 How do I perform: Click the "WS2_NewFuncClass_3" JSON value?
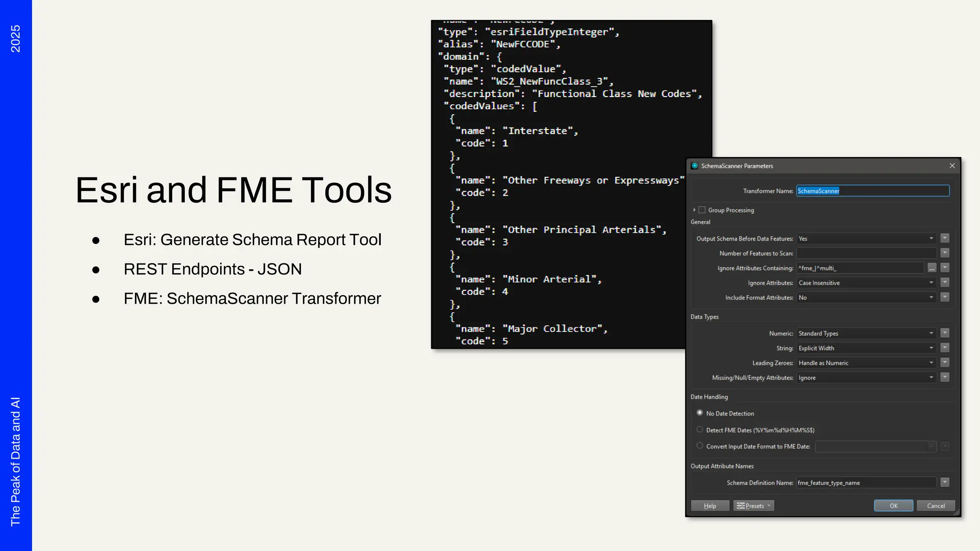tap(549, 81)
